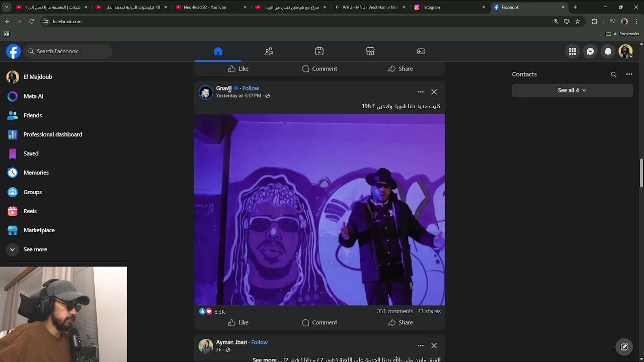The image size is (644, 362).
Task: Comment on the post above Gnawi's
Action: [319, 69]
